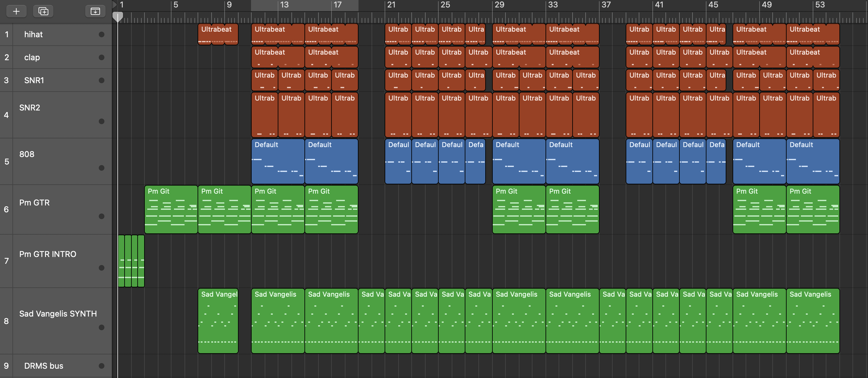Toggle the status dot on the clap track
The height and width of the screenshot is (378, 868).
(x=101, y=57)
